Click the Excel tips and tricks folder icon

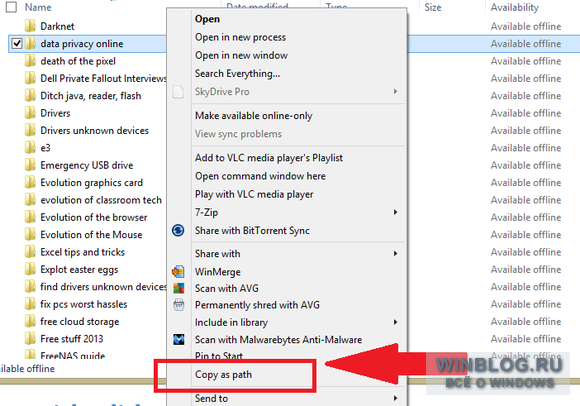tap(30, 252)
